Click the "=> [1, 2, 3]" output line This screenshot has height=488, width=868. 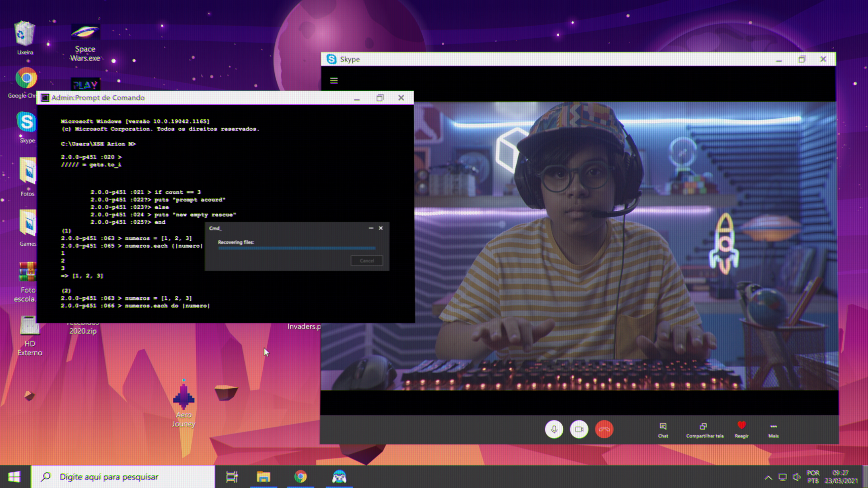82,276
